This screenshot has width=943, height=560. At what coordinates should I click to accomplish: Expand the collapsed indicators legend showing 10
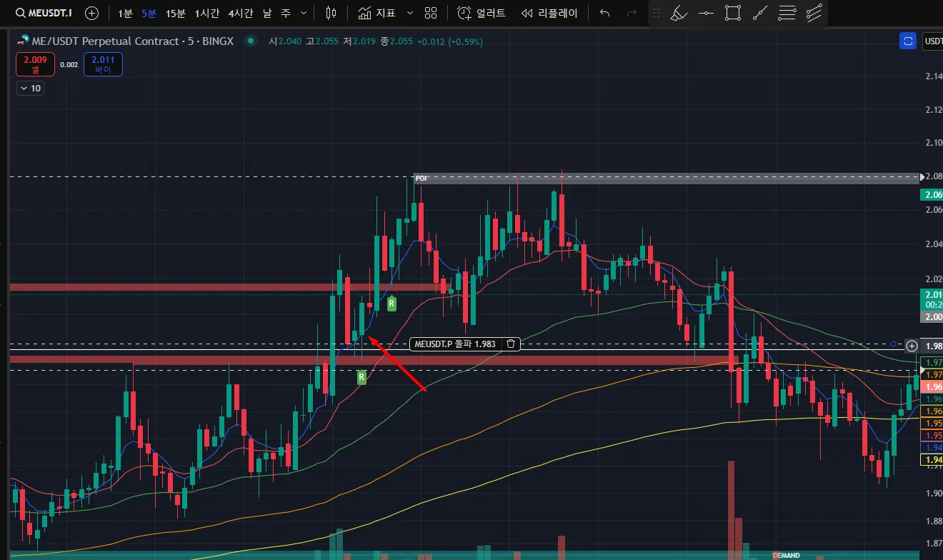click(30, 89)
